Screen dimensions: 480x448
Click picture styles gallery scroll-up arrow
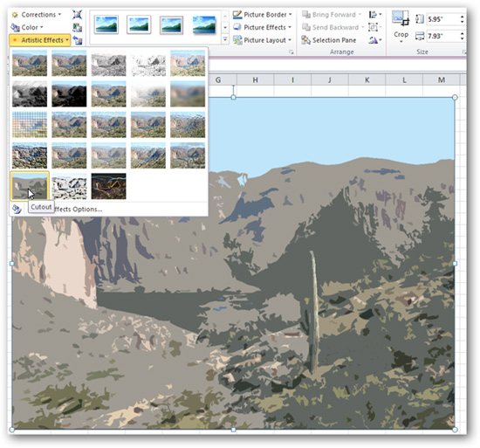click(x=225, y=16)
